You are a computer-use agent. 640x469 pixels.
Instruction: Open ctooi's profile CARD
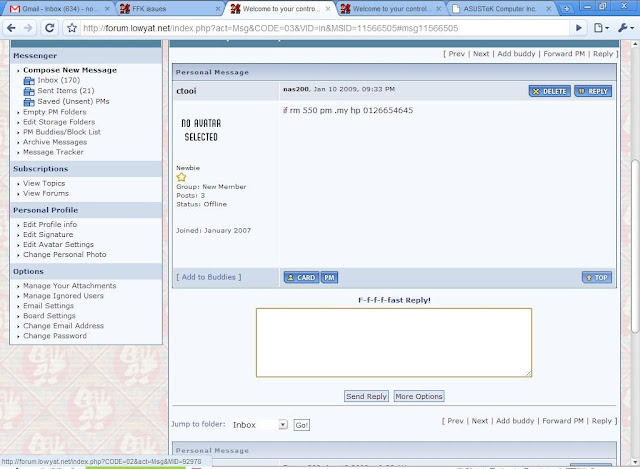301,278
